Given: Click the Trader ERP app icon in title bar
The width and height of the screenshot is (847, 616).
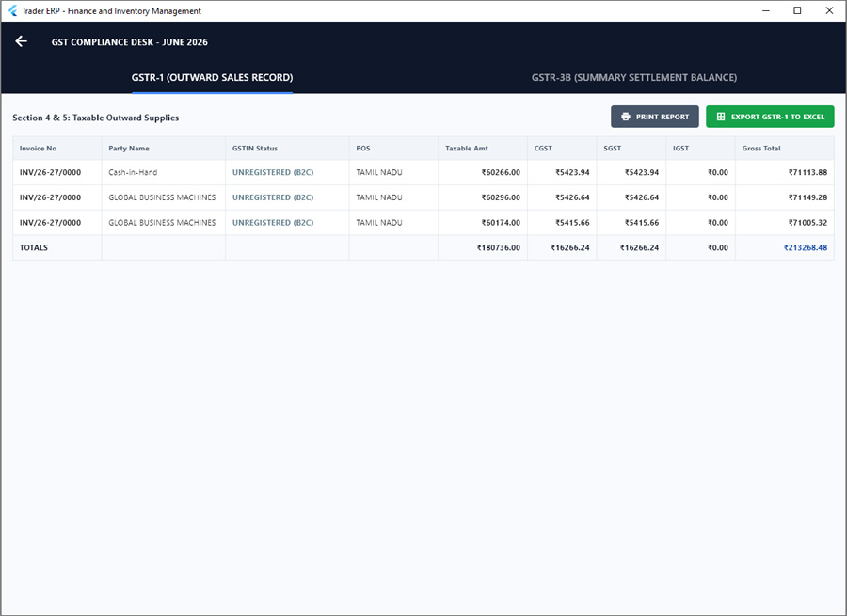Looking at the screenshot, I should (x=12, y=10).
